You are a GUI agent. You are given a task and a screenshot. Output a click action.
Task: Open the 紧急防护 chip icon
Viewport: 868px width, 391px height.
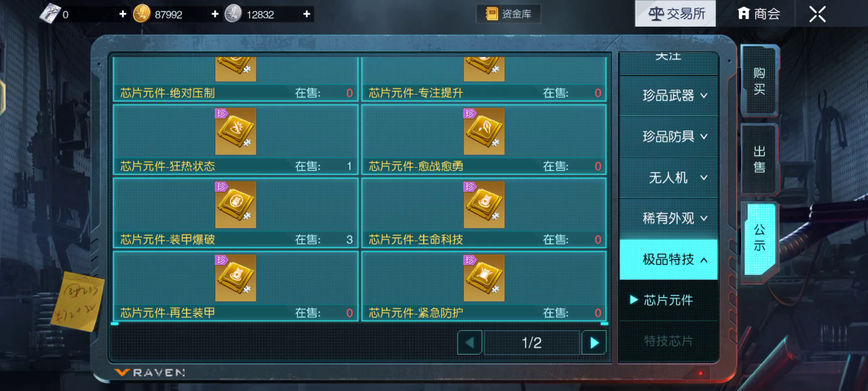click(484, 278)
